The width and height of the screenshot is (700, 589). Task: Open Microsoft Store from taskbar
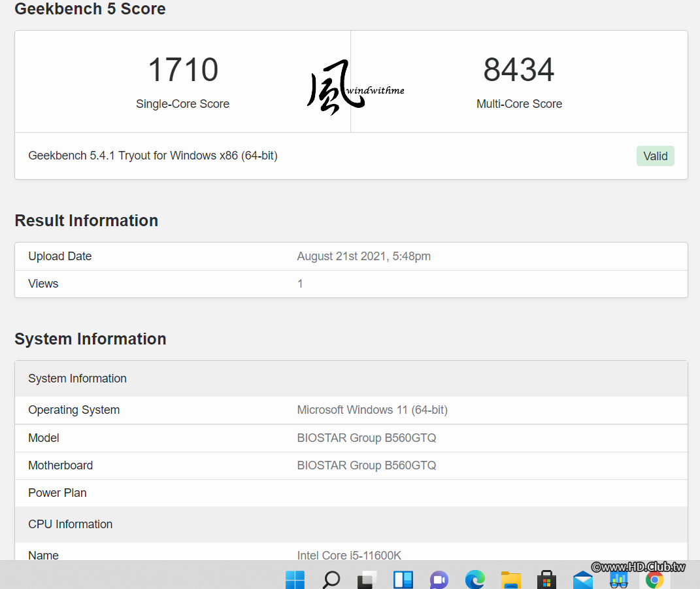(x=547, y=580)
